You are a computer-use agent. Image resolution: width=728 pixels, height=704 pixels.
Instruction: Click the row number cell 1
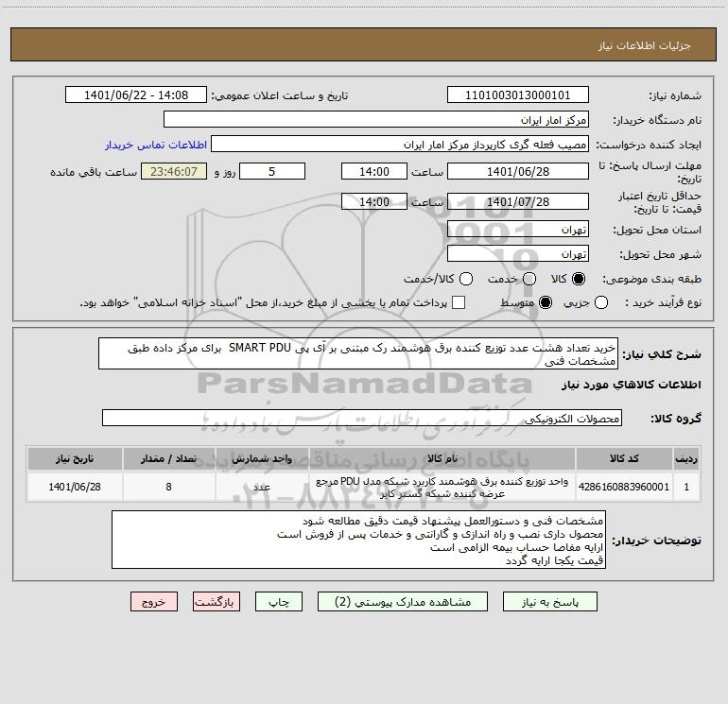tap(686, 487)
